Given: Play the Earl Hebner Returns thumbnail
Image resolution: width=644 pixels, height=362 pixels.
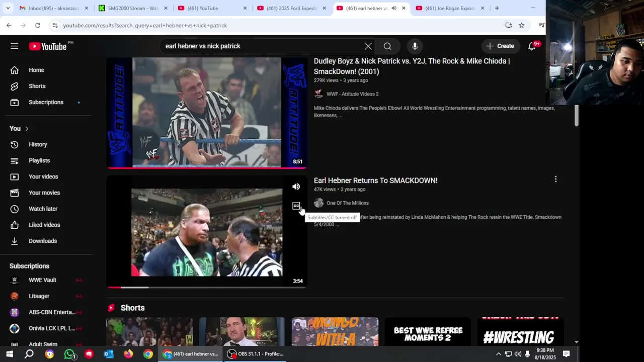Looking at the screenshot, I should 206,232.
